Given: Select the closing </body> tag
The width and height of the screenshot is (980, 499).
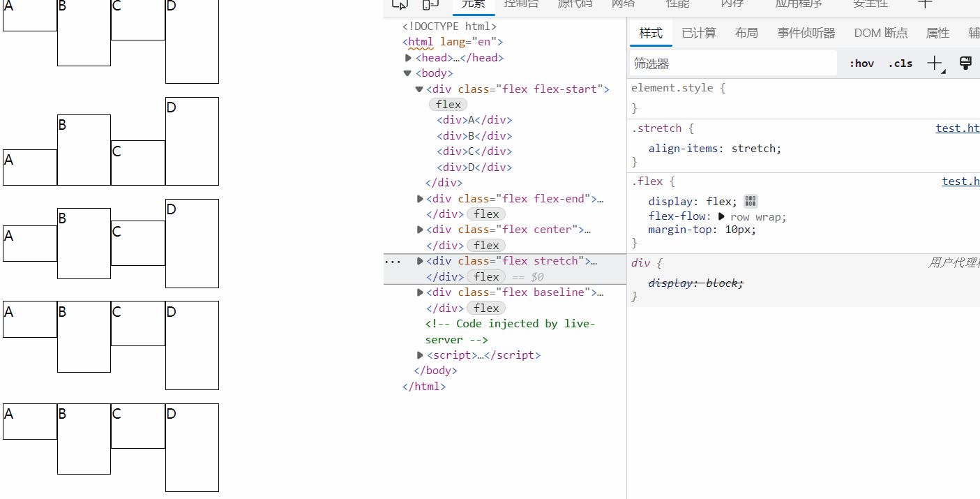Looking at the screenshot, I should [435, 371].
